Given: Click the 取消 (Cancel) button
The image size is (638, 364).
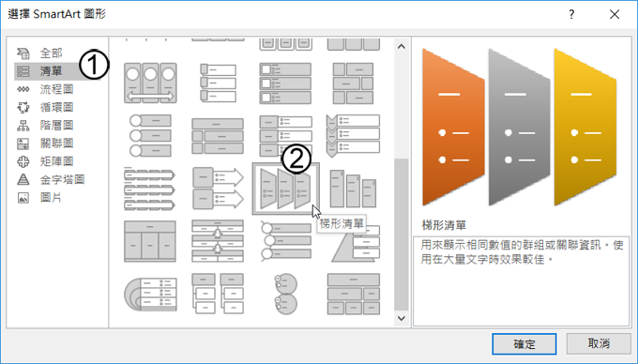Looking at the screenshot, I should [x=599, y=343].
